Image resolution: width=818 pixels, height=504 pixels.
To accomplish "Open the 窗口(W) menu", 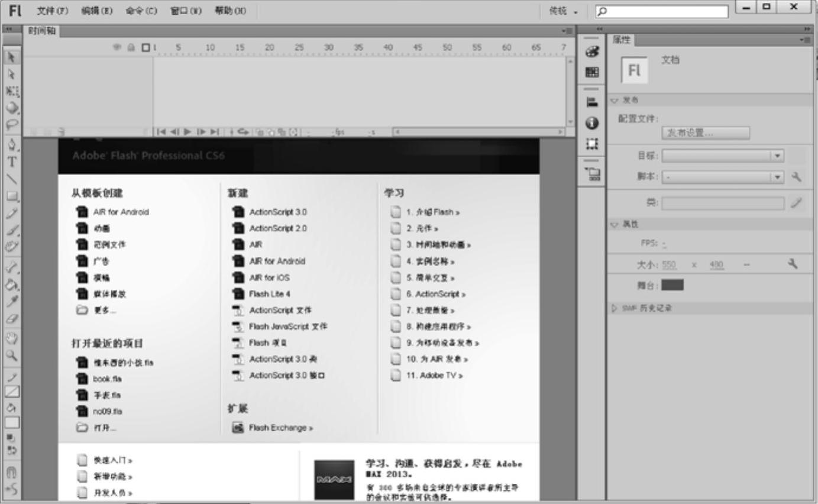I will pos(185,10).
